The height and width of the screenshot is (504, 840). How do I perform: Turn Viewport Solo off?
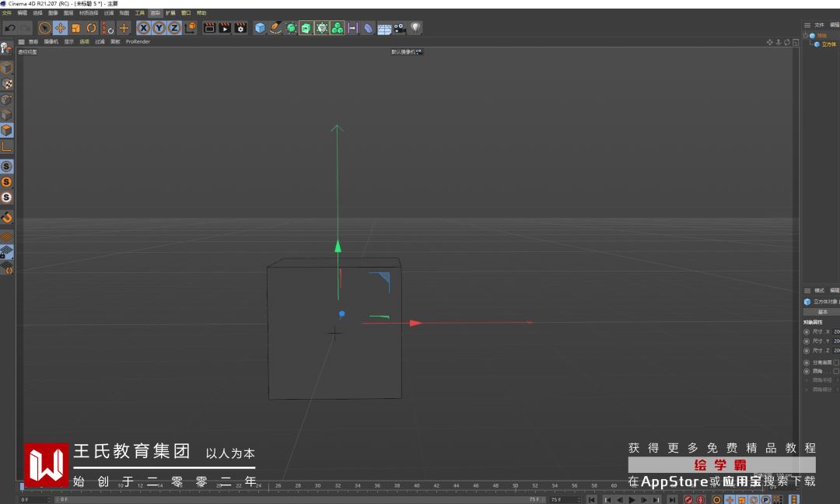click(x=6, y=166)
